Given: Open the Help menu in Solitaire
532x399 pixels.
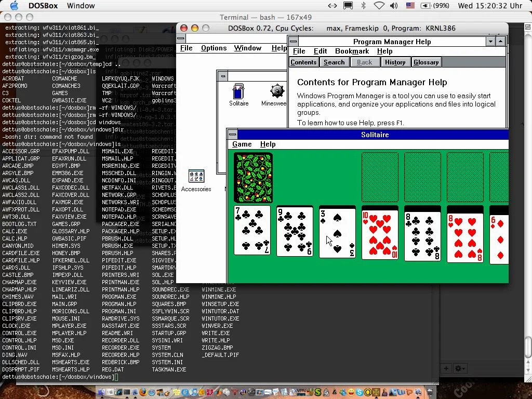Looking at the screenshot, I should 268,144.
